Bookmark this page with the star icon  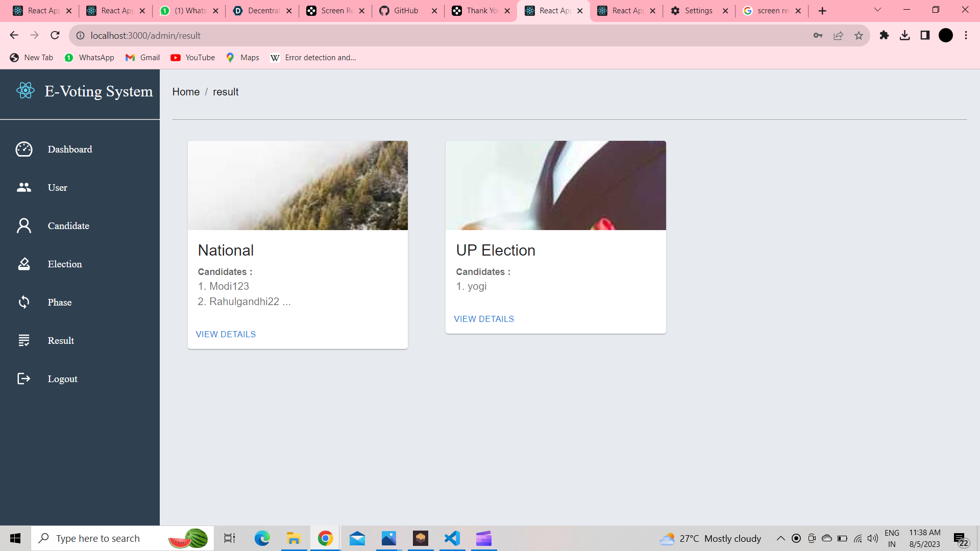pyautogui.click(x=859, y=35)
